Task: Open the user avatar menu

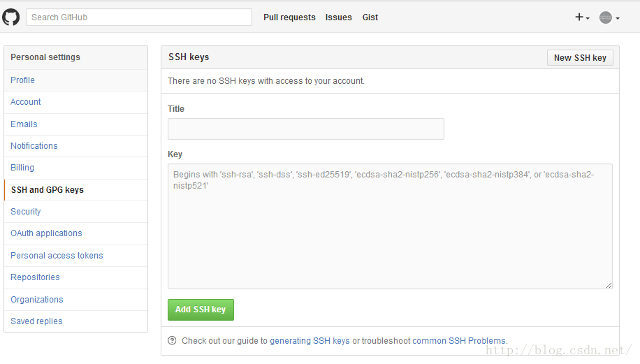Action: point(609,17)
